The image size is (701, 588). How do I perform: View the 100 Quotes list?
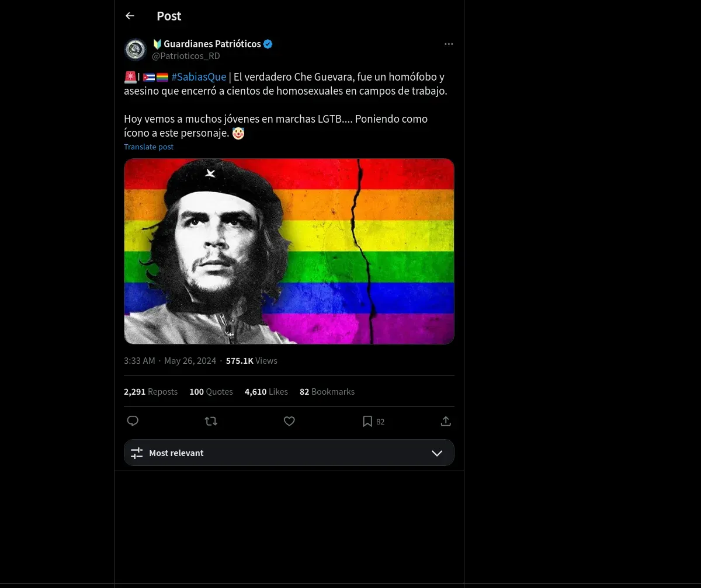click(x=211, y=392)
